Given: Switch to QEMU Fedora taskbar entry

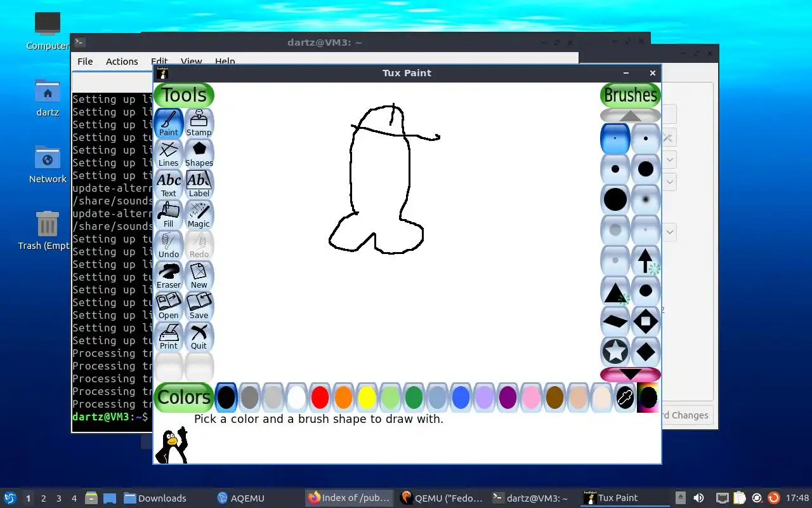Looking at the screenshot, I should tap(443, 498).
